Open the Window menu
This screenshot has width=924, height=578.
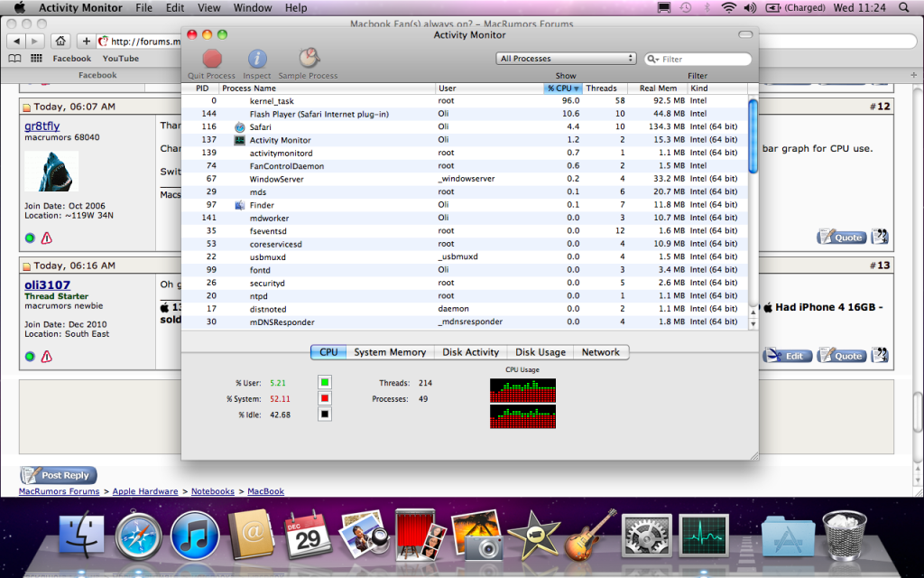[253, 7]
